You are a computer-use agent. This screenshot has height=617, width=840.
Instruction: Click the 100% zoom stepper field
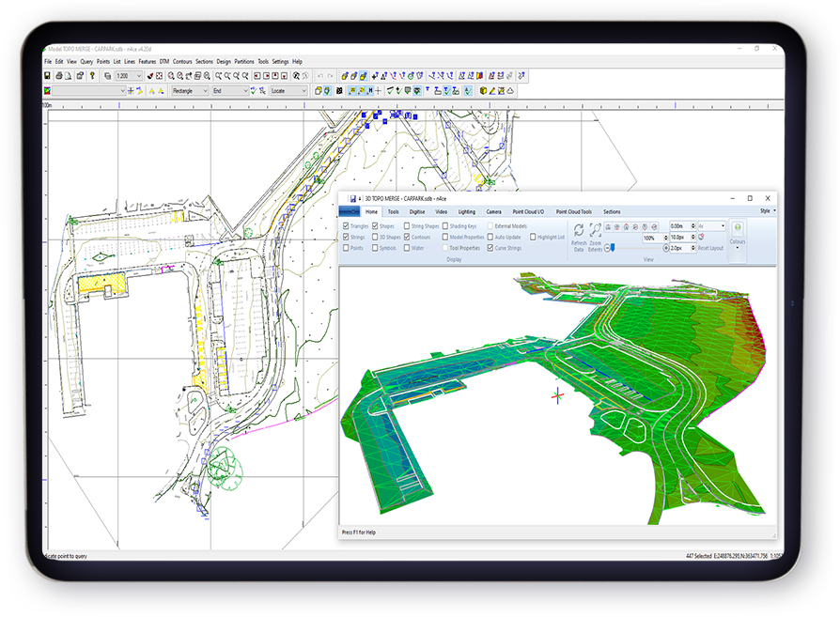[650, 237]
